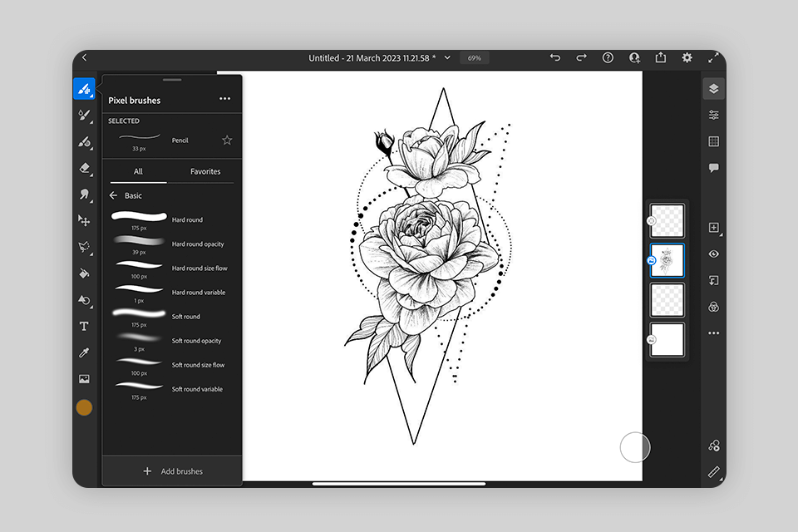Toggle layer visibility eye icon
Viewport: 798px width, 532px height.
(x=713, y=254)
